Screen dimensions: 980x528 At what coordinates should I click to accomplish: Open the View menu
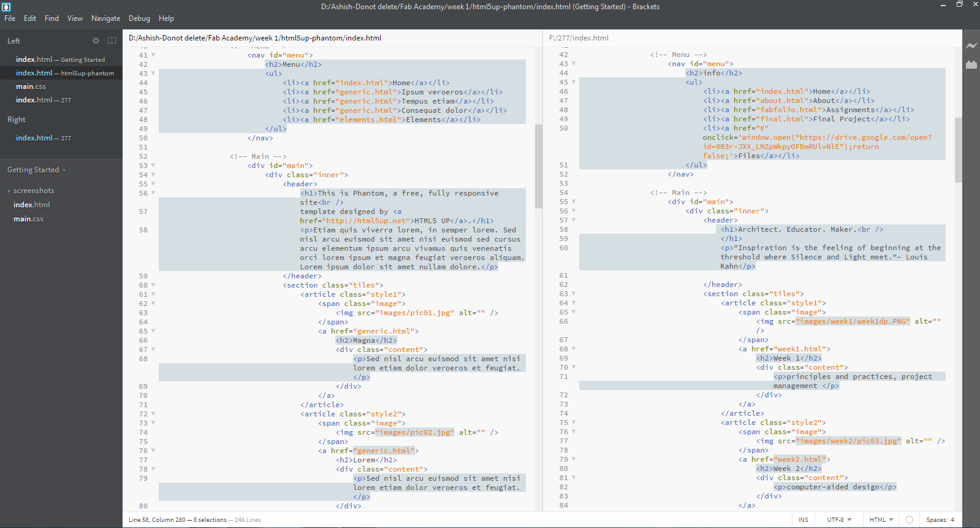click(x=75, y=18)
